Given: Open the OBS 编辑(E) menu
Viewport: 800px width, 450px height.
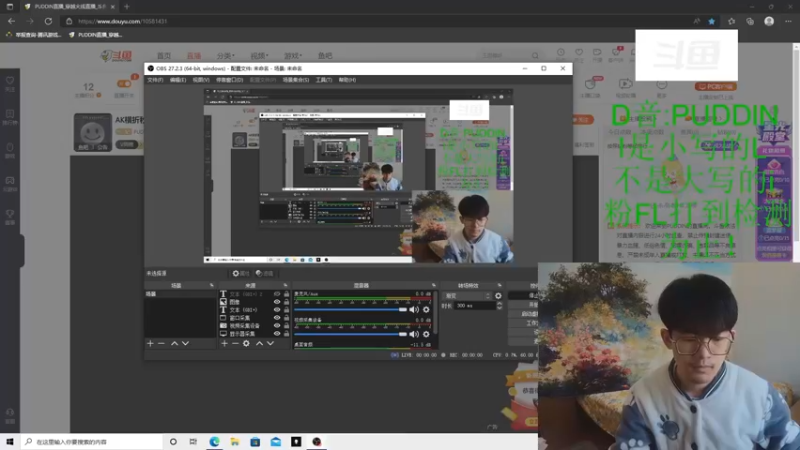Looking at the screenshot, I should pyautogui.click(x=178, y=80).
